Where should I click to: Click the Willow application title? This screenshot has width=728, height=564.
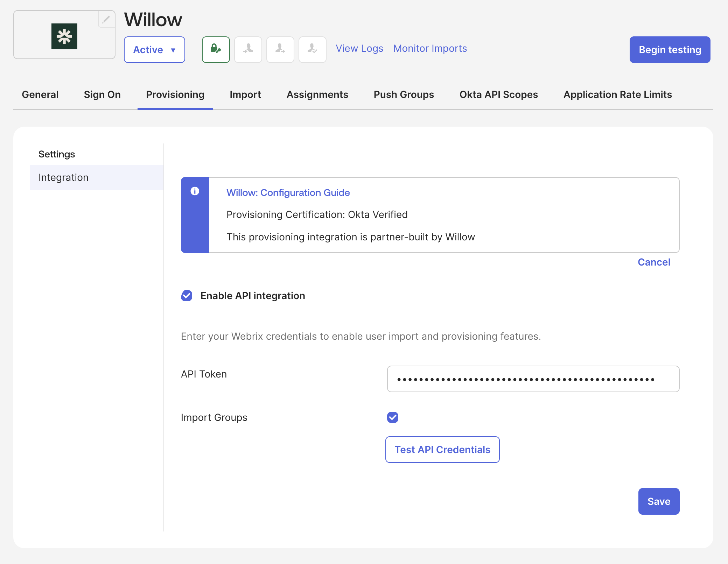click(153, 20)
